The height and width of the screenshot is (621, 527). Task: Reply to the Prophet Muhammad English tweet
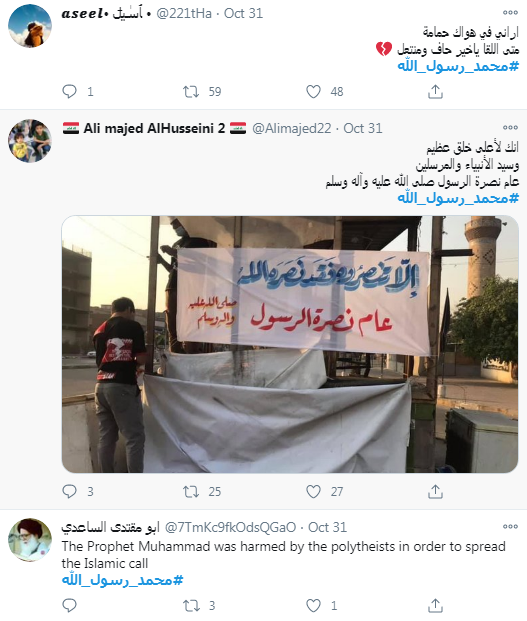click(x=70, y=605)
